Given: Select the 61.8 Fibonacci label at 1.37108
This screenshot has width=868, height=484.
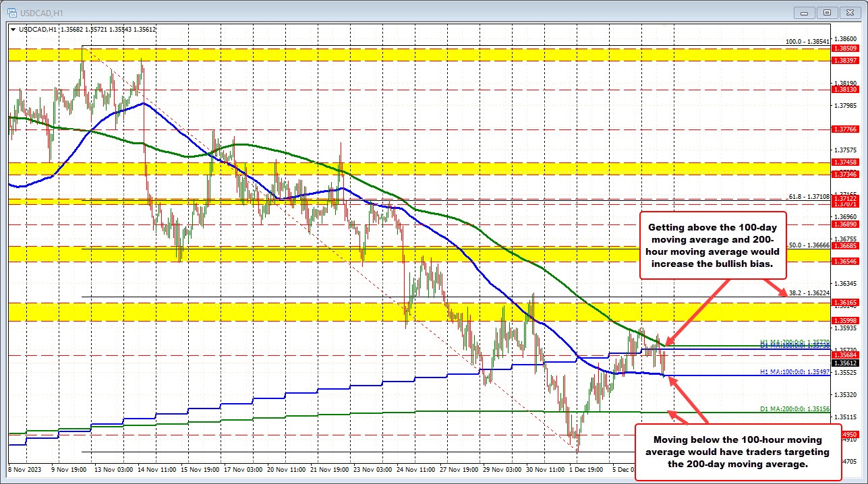Looking at the screenshot, I should [808, 196].
